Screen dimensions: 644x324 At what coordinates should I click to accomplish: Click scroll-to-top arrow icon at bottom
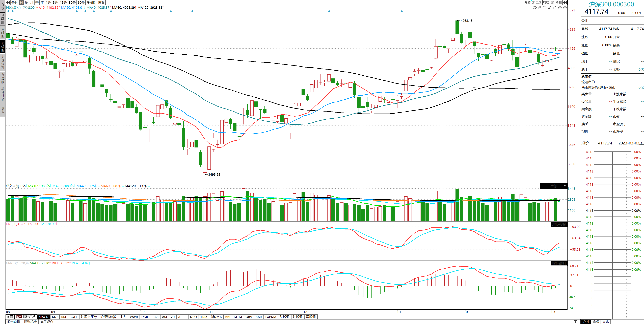pyautogui.click(x=576, y=322)
